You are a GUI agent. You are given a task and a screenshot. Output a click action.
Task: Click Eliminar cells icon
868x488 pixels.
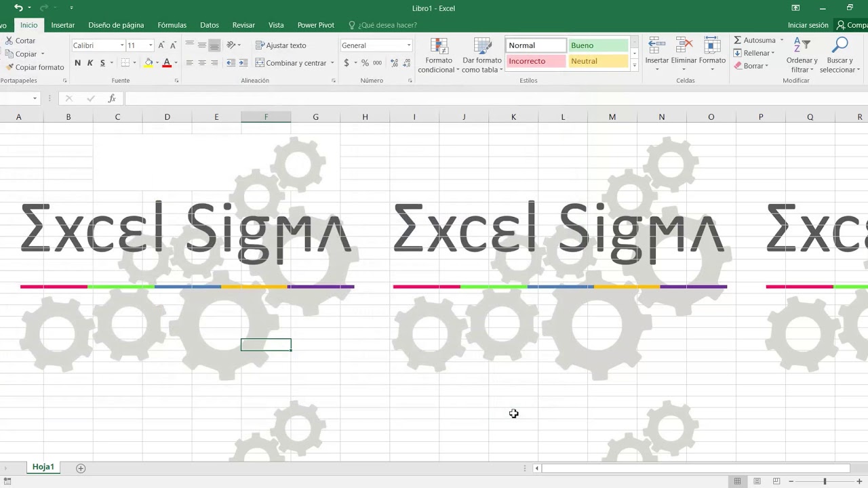coord(684,46)
